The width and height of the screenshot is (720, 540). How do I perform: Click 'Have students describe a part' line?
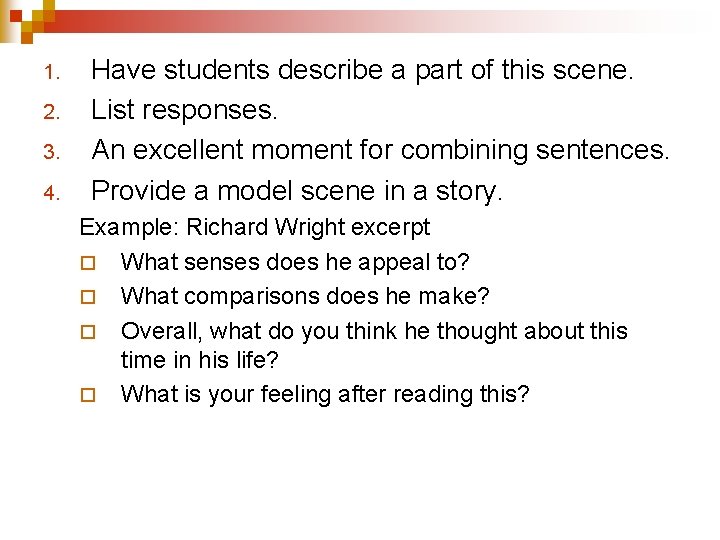click(362, 70)
